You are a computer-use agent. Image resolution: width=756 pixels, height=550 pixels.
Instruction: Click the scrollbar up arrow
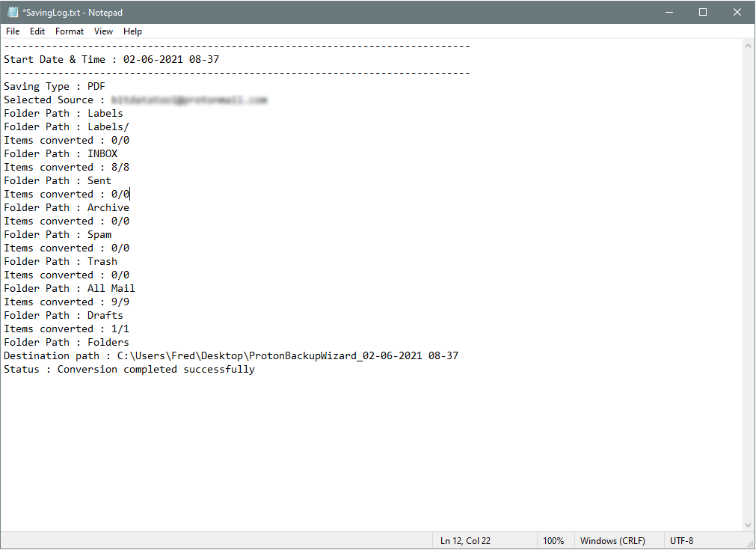pos(748,46)
